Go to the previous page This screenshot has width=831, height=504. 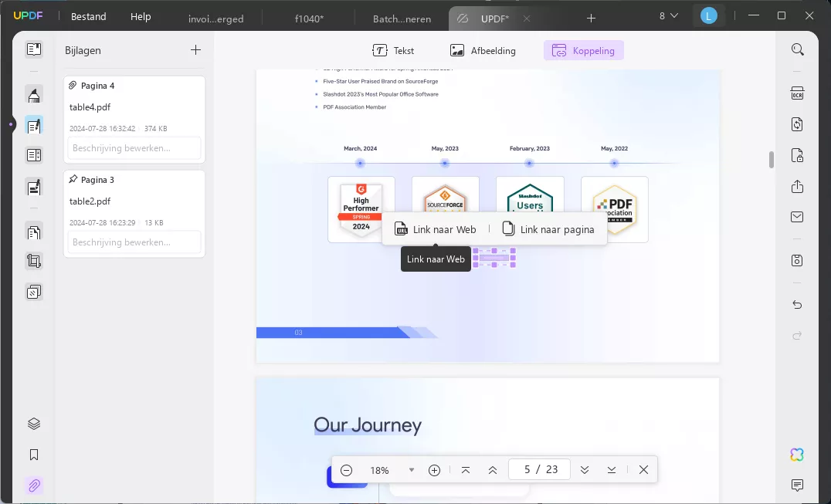tap(493, 470)
